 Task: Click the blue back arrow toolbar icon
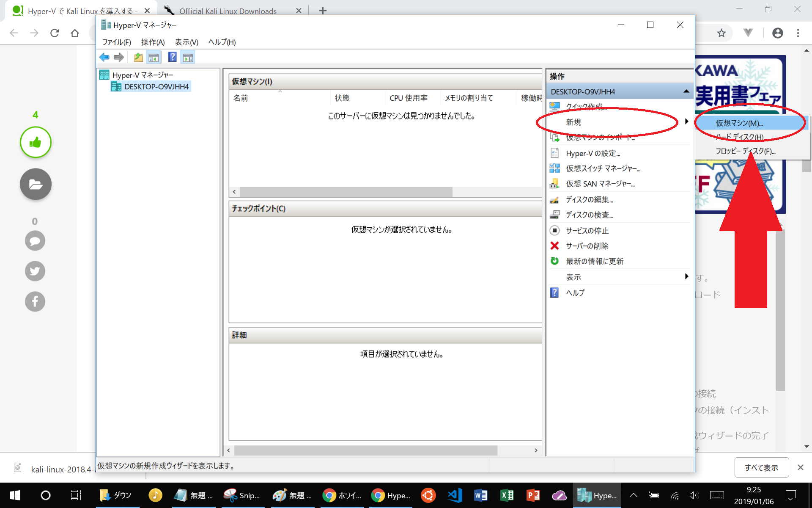click(104, 57)
